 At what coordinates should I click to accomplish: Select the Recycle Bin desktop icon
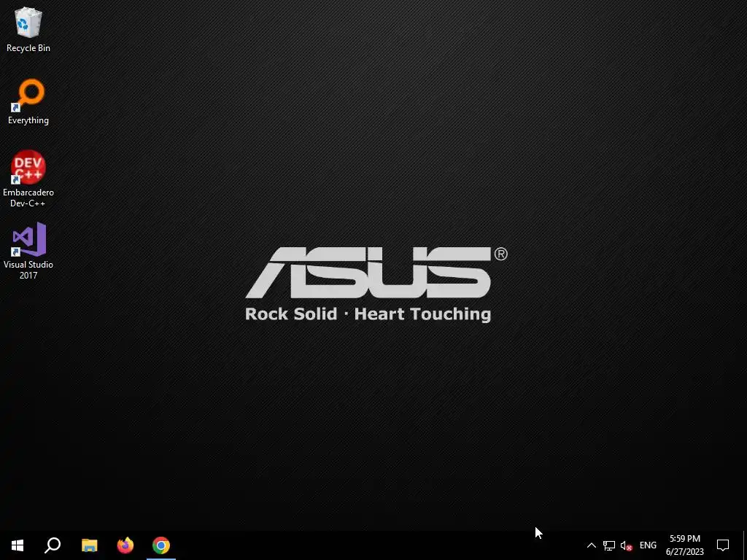[28, 29]
